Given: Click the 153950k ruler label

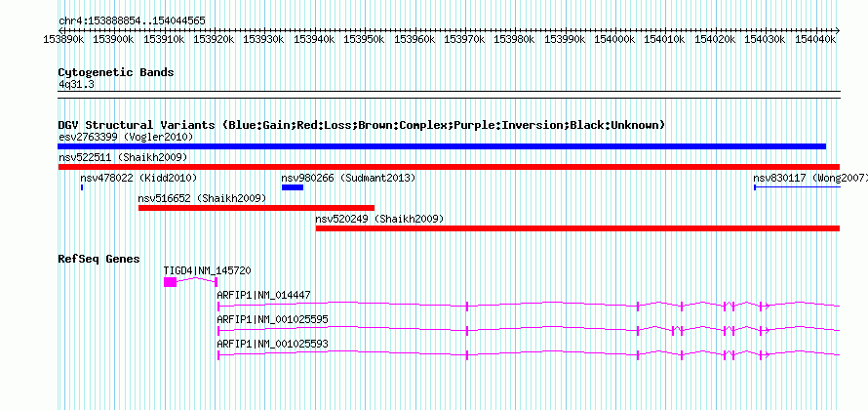Looking at the screenshot, I should pos(364,39).
